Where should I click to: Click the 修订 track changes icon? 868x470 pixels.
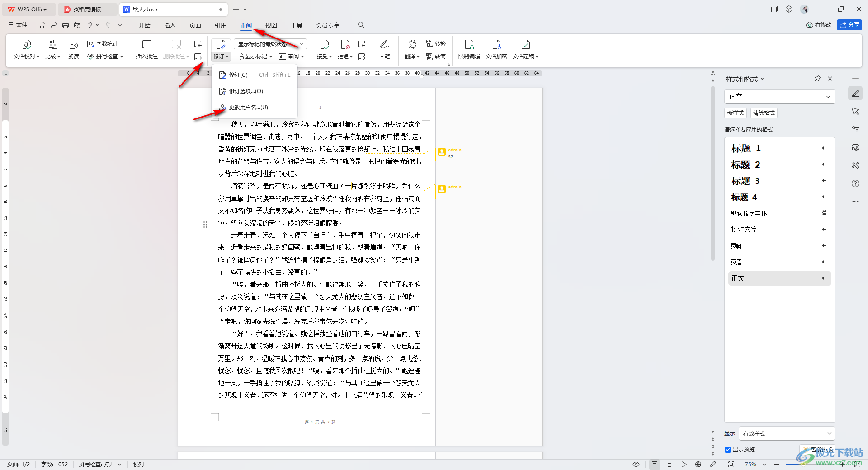pos(221,44)
